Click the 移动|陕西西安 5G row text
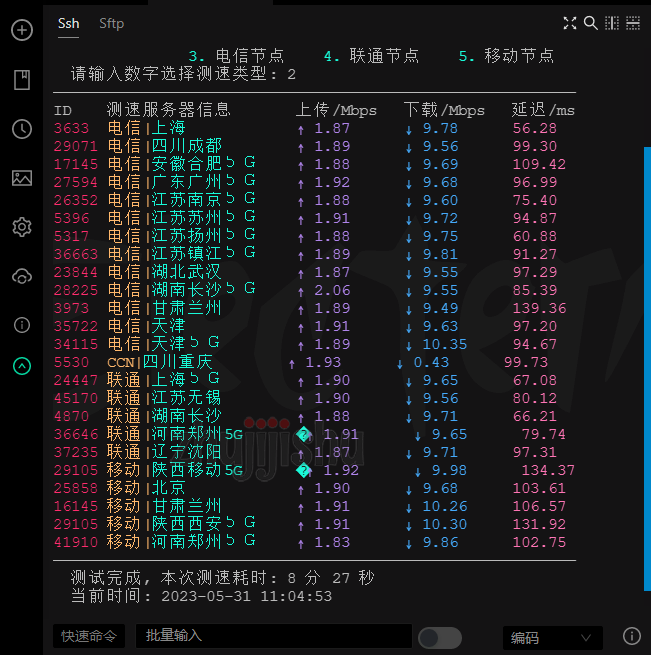 click(181, 524)
